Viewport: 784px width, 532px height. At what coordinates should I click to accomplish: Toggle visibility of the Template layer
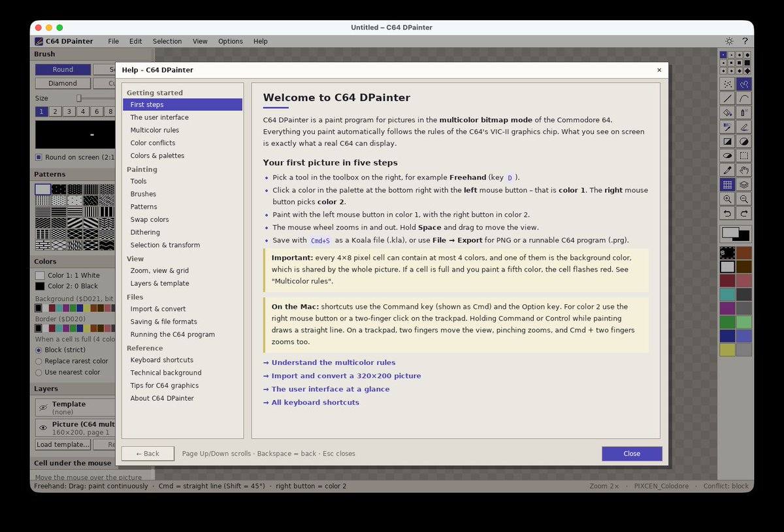(43, 408)
